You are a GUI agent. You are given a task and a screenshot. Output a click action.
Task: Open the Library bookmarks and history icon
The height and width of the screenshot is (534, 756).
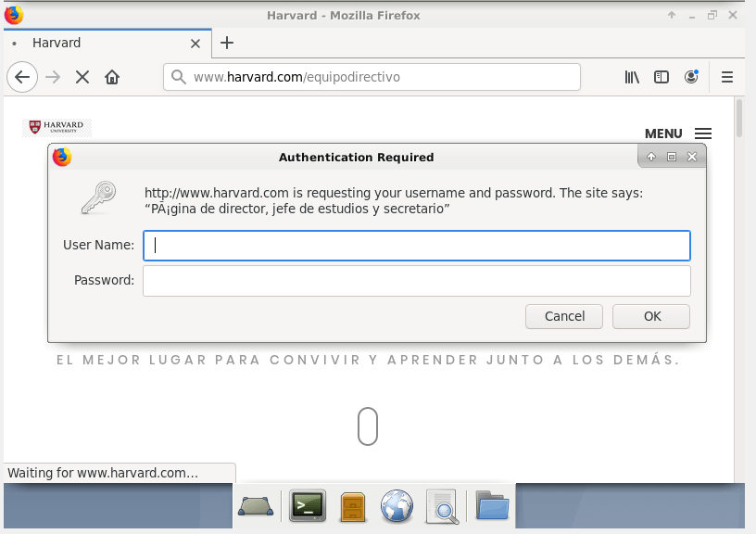tap(632, 77)
